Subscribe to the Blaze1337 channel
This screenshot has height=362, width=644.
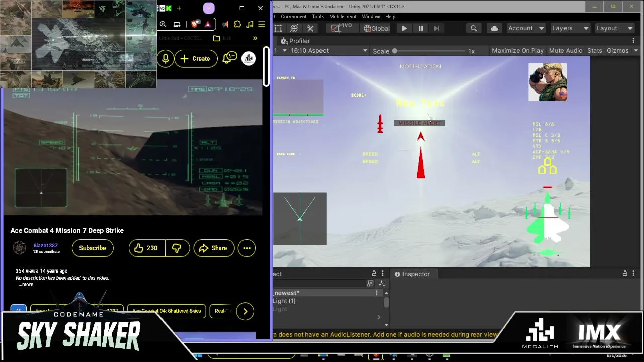(93, 248)
